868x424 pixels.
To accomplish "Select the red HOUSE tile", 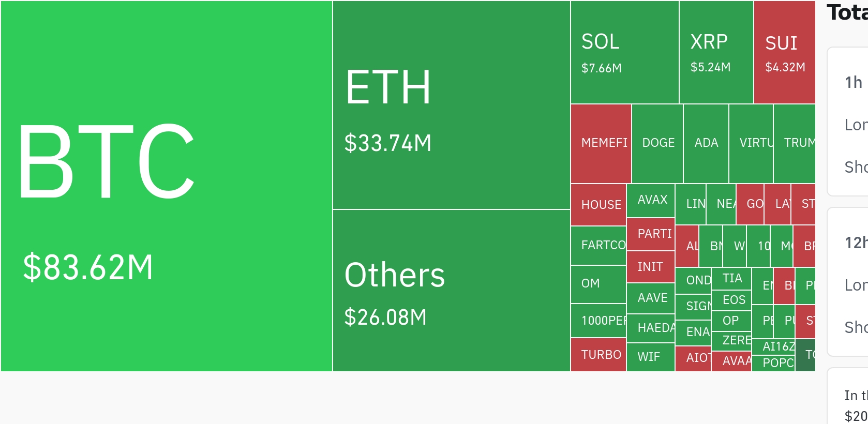I will pos(598,205).
